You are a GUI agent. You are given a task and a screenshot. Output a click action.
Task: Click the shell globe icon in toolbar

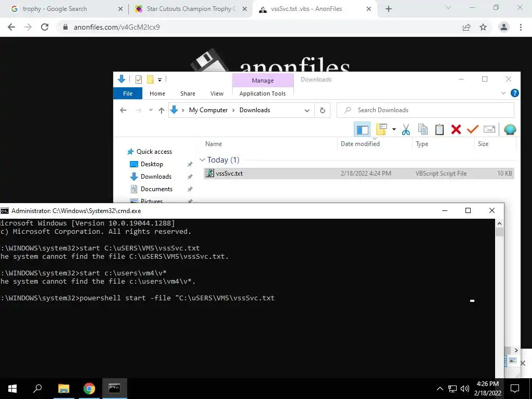pos(510,129)
